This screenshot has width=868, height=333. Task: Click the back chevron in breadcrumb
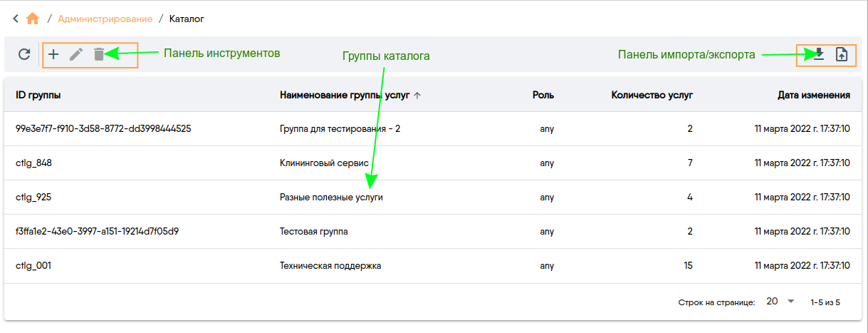click(x=16, y=19)
